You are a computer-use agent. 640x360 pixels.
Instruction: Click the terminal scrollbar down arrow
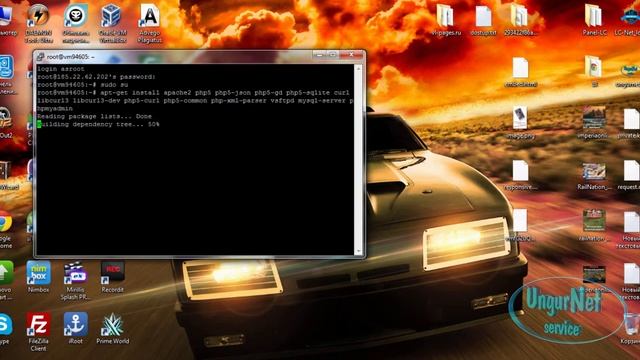[358, 251]
